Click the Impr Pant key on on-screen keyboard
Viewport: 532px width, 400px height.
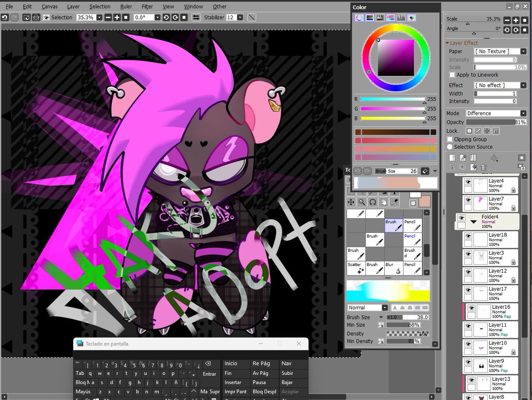(x=235, y=392)
